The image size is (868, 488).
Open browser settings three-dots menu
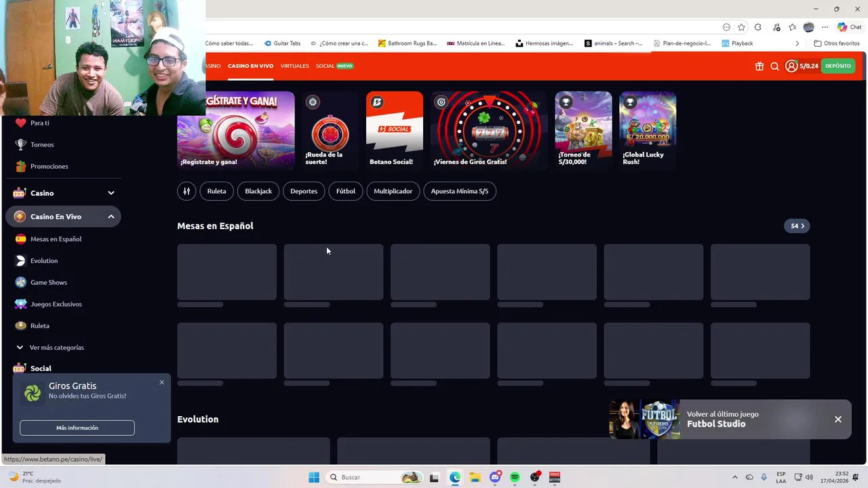pos(825,27)
